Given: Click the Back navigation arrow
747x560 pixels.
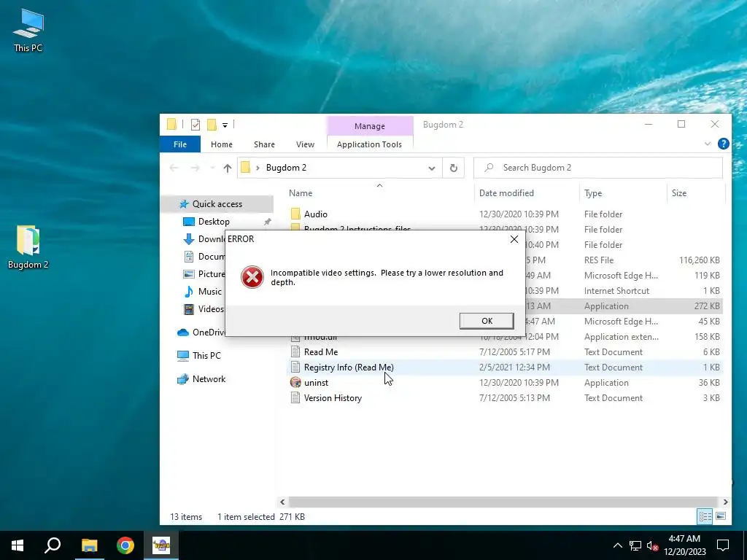Looking at the screenshot, I should pyautogui.click(x=174, y=168).
